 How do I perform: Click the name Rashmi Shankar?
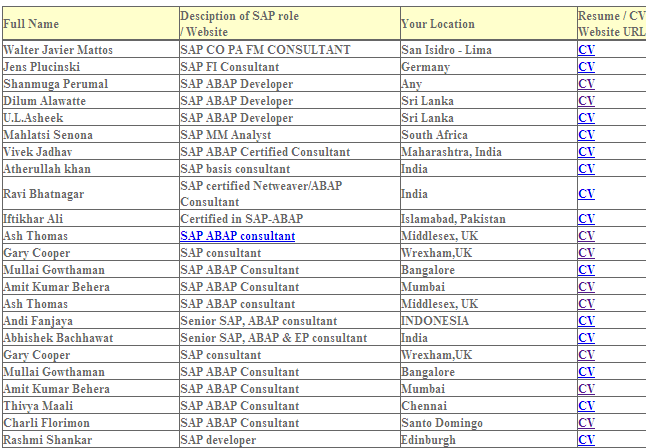click(x=48, y=440)
